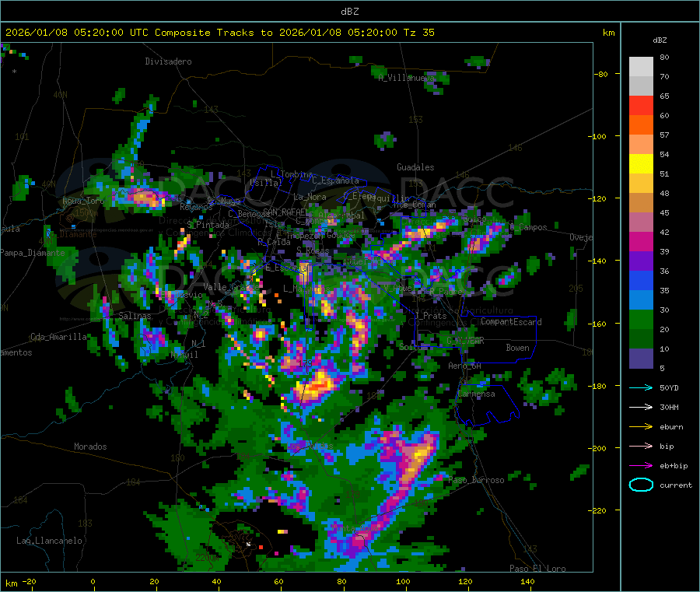The image size is (700, 592).
Task: Click the '140' tick on the bottom axis
Action: pos(527,581)
